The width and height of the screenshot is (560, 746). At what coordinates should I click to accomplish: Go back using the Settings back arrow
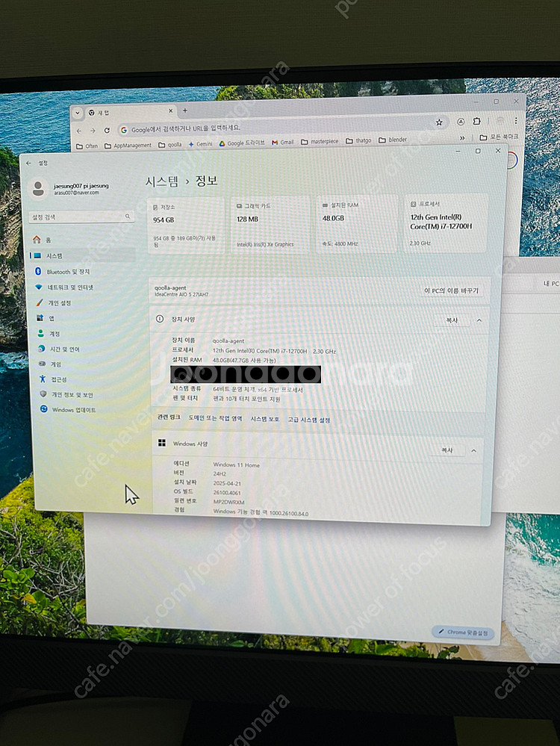(28, 163)
